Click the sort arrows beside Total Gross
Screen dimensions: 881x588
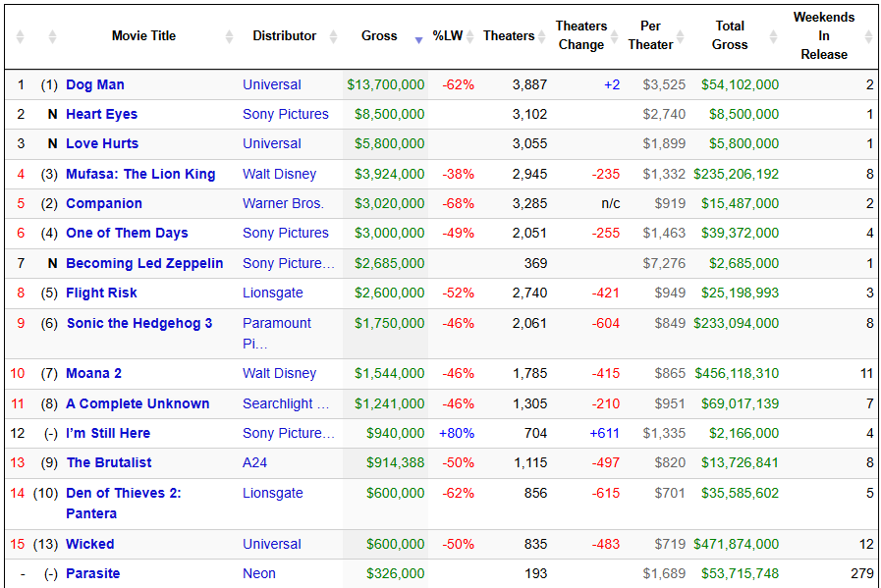773,36
